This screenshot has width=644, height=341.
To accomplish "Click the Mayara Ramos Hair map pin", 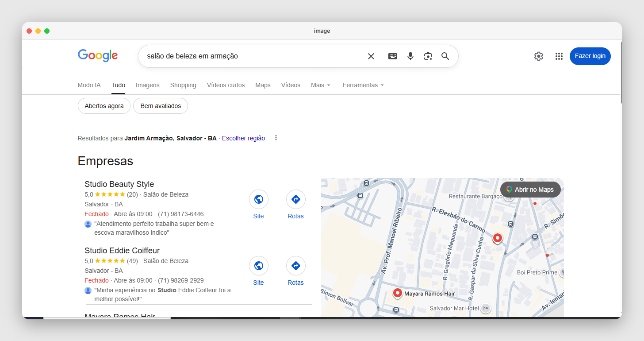I will [397, 293].
